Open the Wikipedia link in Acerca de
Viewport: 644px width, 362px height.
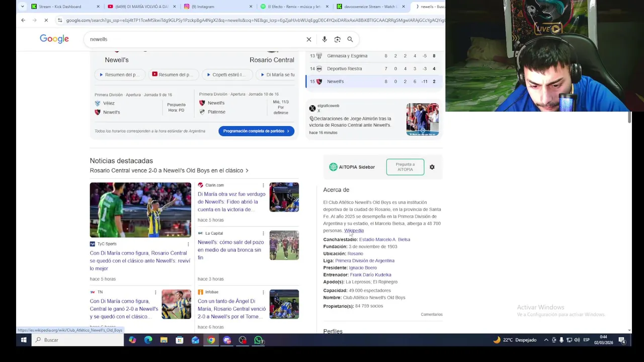(354, 231)
